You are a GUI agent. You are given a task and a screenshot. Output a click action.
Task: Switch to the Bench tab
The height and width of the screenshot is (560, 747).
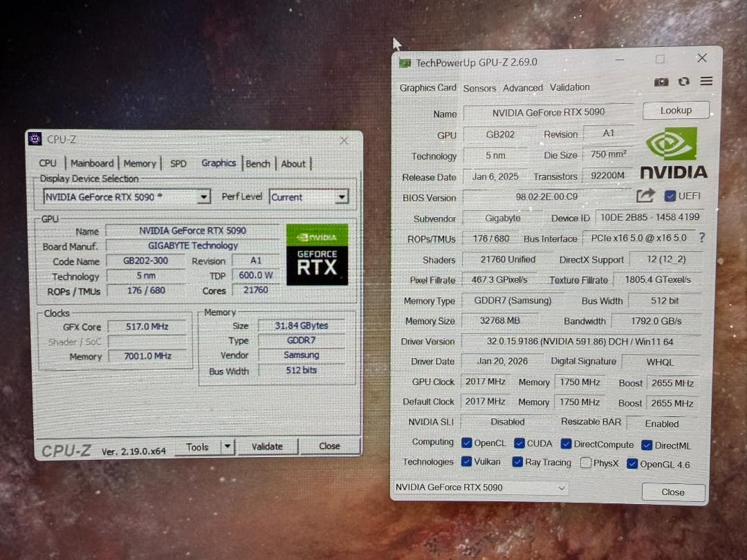click(258, 163)
